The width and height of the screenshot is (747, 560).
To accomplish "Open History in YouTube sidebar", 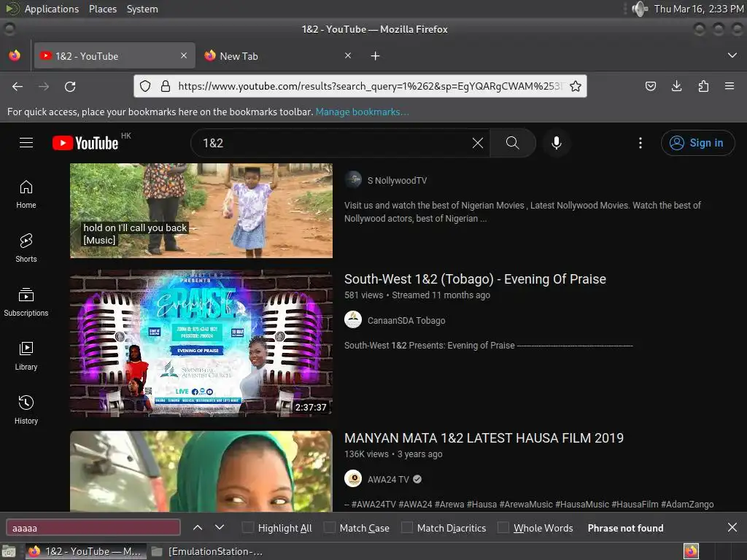I will tap(26, 411).
